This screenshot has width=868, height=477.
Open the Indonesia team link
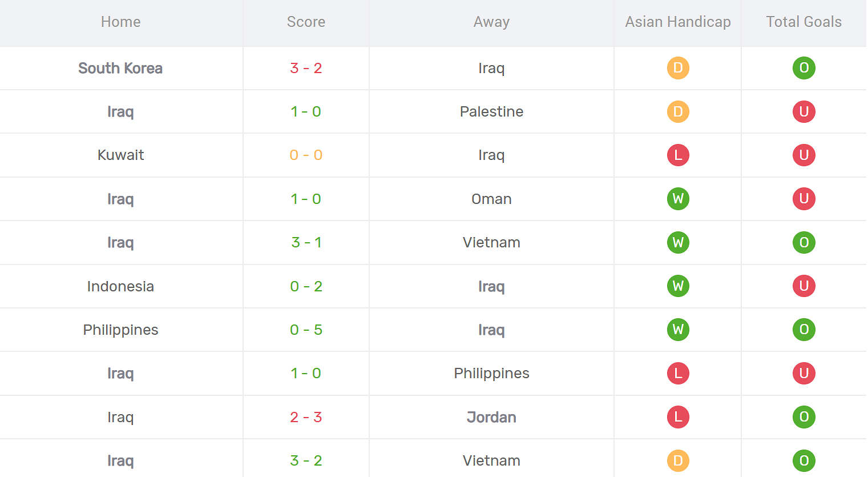[120, 286]
